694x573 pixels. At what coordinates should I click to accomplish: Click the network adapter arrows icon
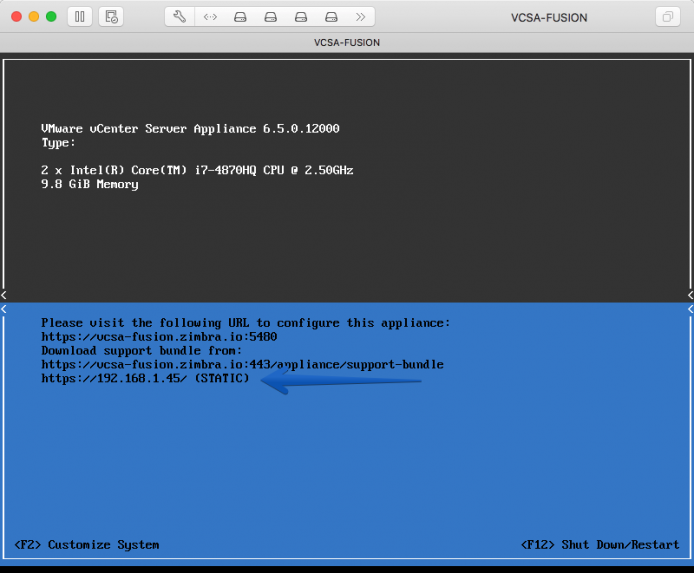coord(210,17)
